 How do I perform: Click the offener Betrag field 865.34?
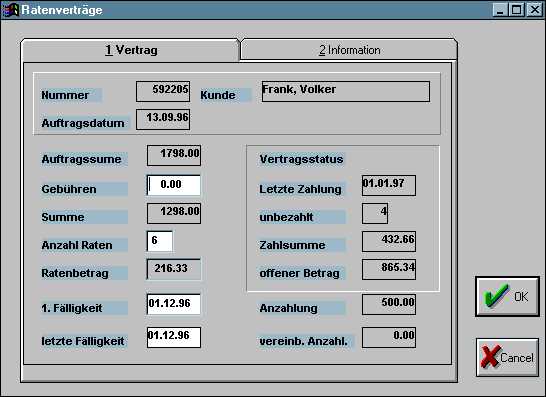389,269
